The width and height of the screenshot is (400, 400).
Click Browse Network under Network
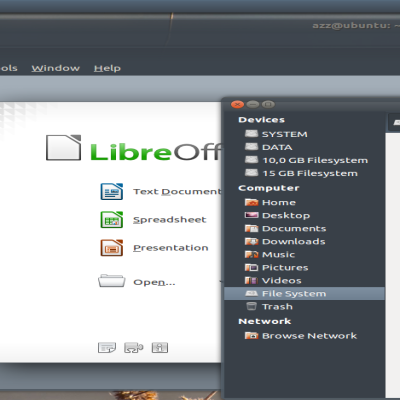point(309,336)
